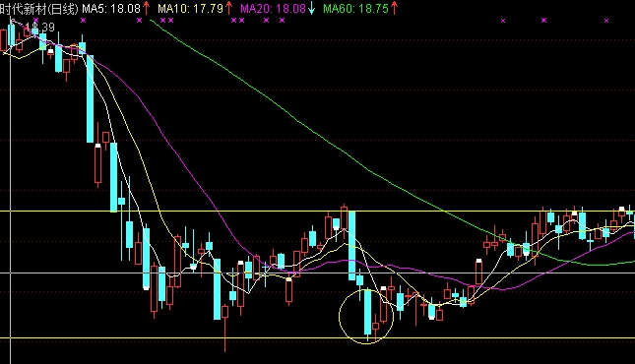Screen dimensions: 635x364
Task: Select the magenta MA20: 18.08 label
Action: (273, 9)
